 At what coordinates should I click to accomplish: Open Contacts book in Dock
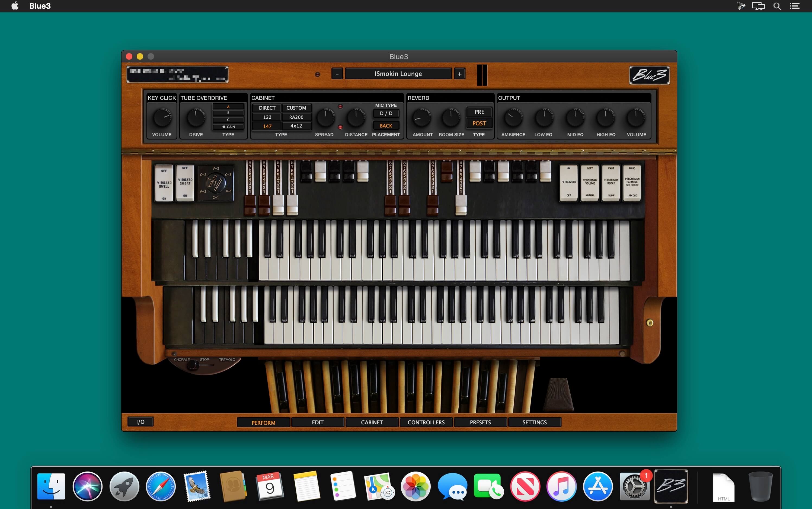click(234, 486)
